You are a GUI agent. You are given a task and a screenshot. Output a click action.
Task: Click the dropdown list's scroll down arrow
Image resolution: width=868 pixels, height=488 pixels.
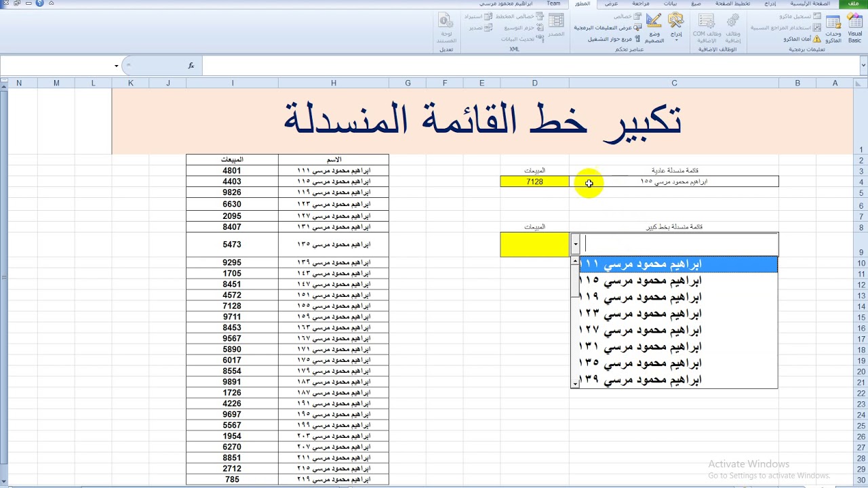[x=576, y=384]
